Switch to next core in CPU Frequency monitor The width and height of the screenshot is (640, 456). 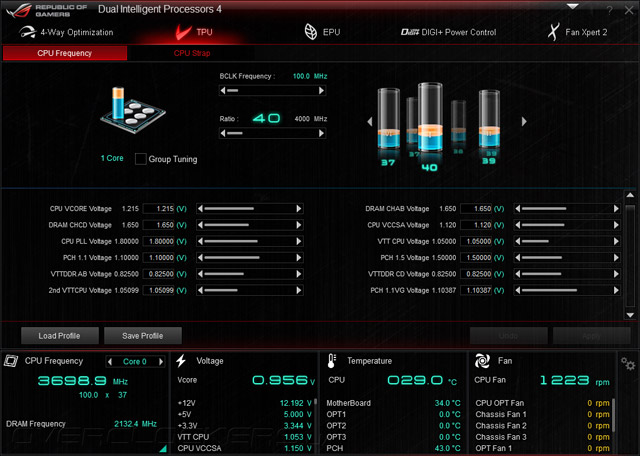161,361
